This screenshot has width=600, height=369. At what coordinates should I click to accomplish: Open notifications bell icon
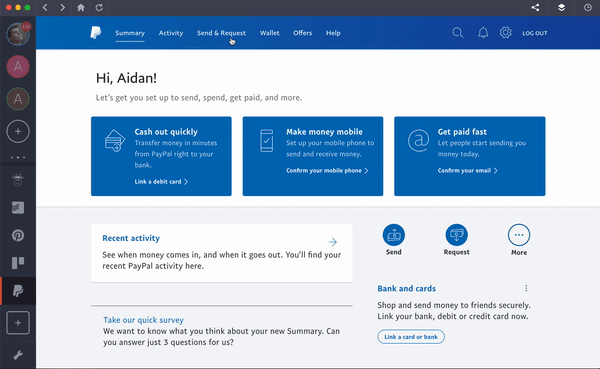(483, 33)
